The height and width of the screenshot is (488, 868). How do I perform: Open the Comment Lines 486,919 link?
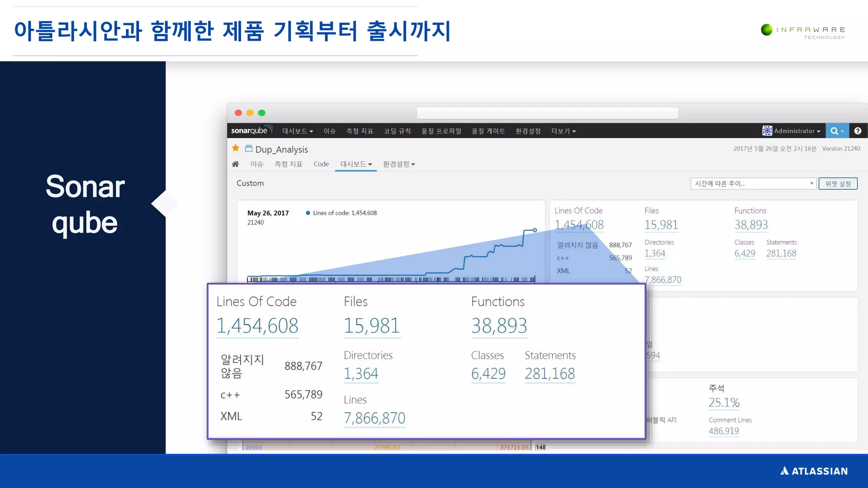tap(723, 431)
